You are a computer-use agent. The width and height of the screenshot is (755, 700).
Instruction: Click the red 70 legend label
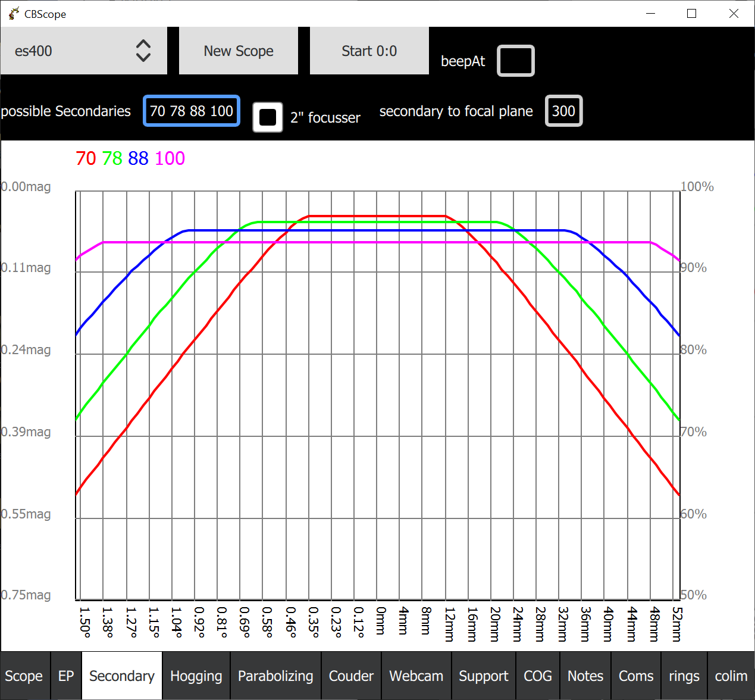(86, 158)
